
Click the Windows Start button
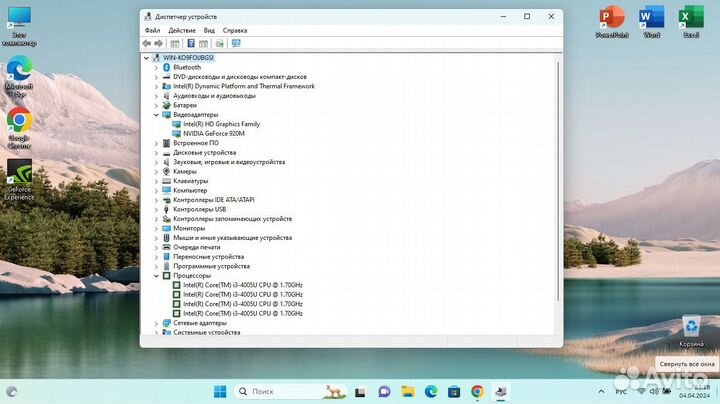[220, 392]
